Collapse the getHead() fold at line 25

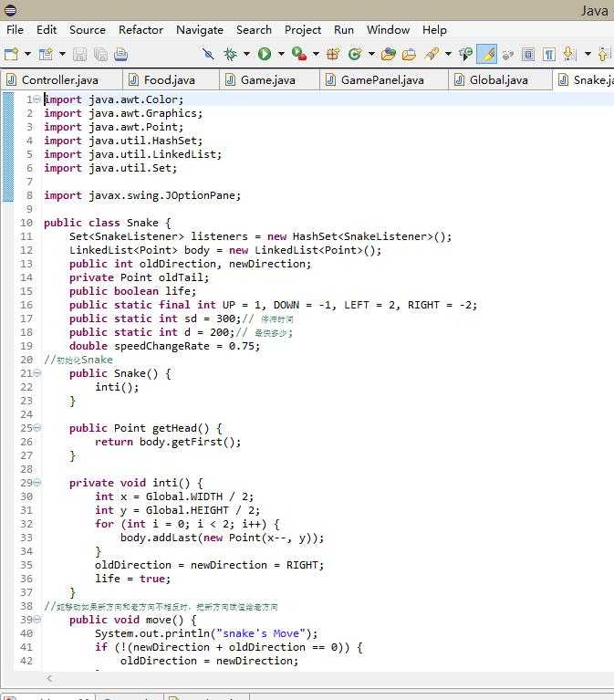(37, 428)
